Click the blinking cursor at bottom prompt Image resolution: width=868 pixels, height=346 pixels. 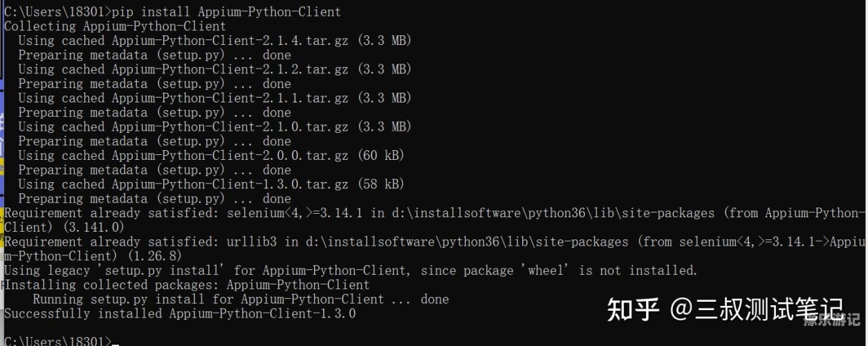(x=116, y=344)
